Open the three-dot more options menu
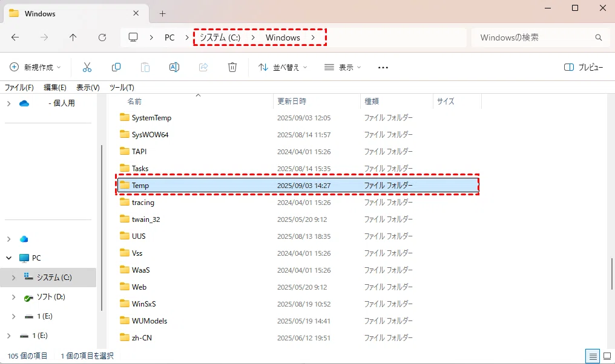This screenshot has height=364, width=615. pyautogui.click(x=383, y=67)
